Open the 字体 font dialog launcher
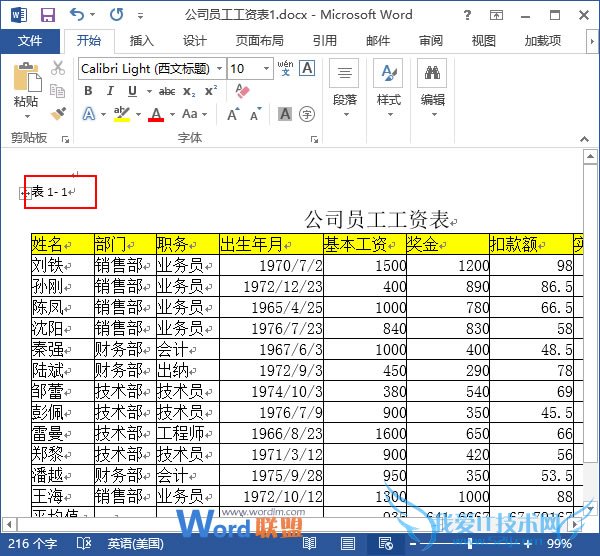 pos(315,140)
